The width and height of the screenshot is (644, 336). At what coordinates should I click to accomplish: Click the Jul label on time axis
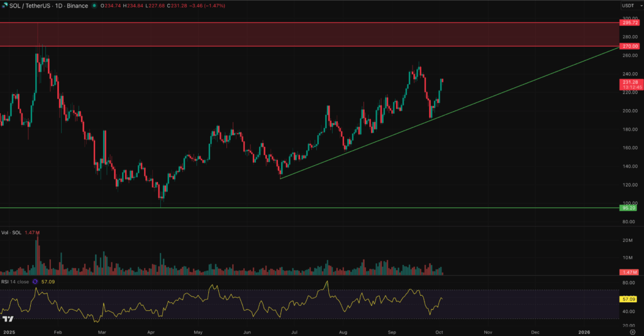(x=294, y=332)
